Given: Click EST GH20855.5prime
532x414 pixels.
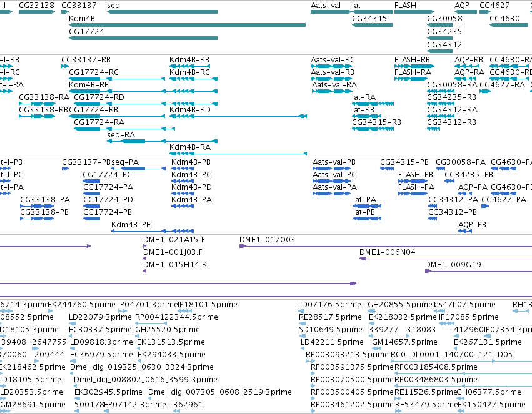Looking at the screenshot, I should 400,305.
